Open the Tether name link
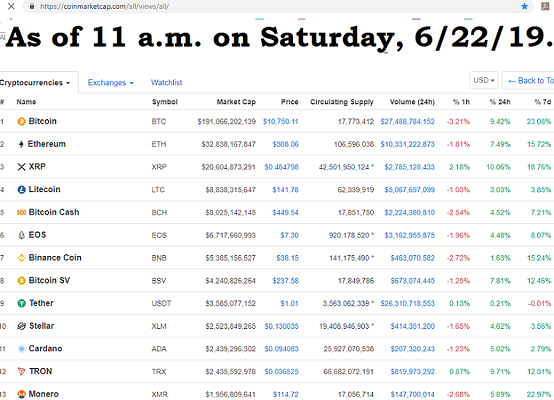 (41, 303)
